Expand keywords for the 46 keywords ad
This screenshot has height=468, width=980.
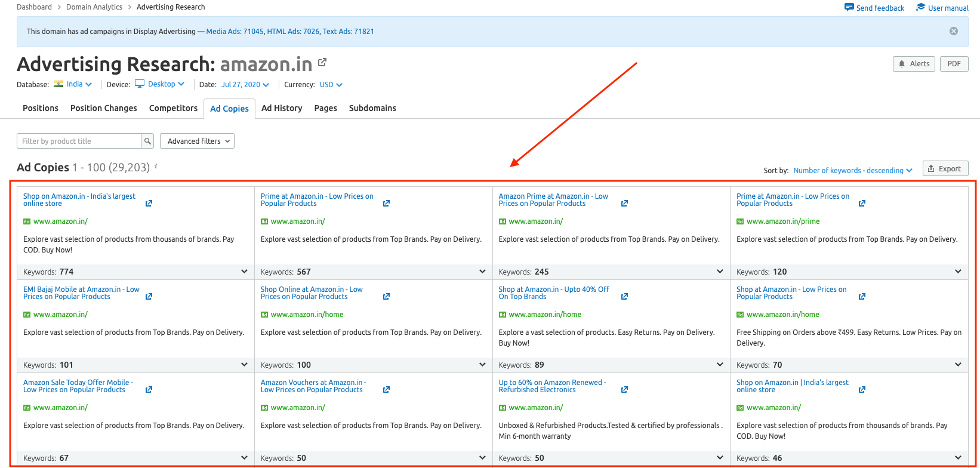pyautogui.click(x=958, y=458)
